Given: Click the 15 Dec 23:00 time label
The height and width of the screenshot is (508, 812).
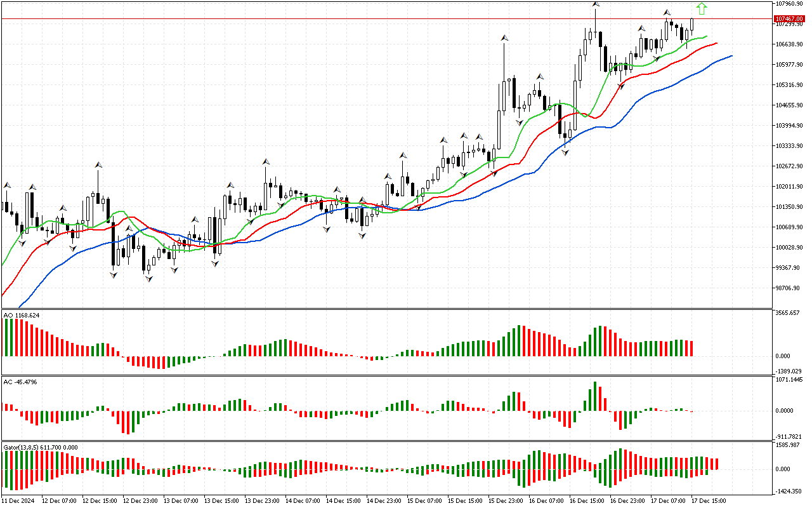Looking at the screenshot, I should (x=505, y=501).
